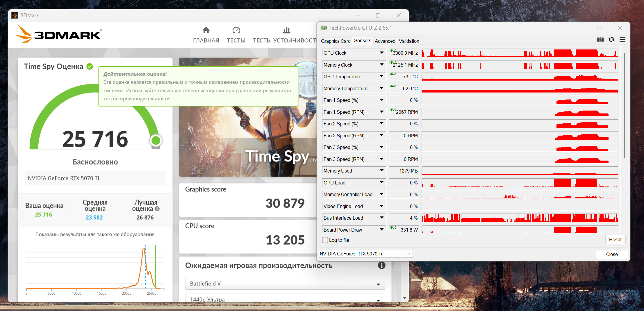Click info icon for expected game performance
The width and height of the screenshot is (644, 311).
coord(381,265)
